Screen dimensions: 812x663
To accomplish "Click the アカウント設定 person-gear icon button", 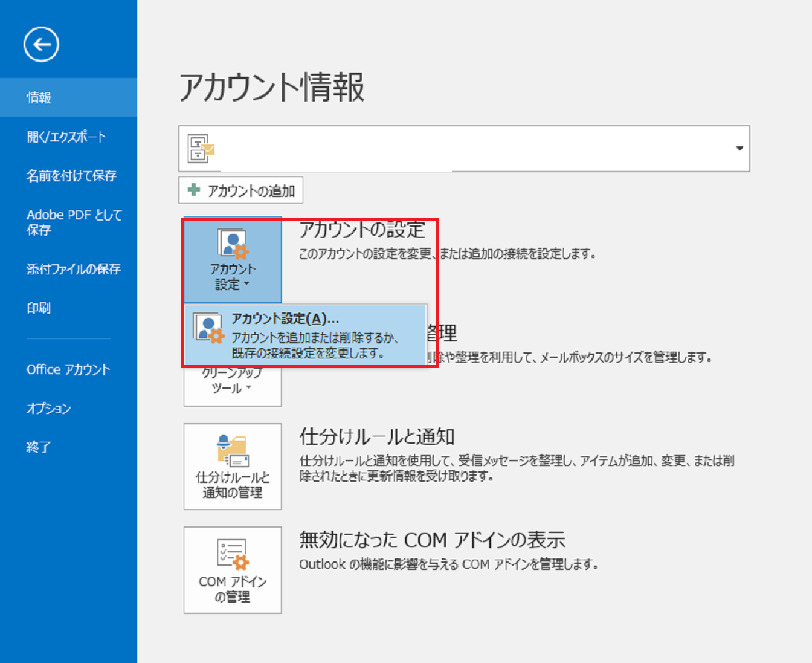I will coord(233,244).
